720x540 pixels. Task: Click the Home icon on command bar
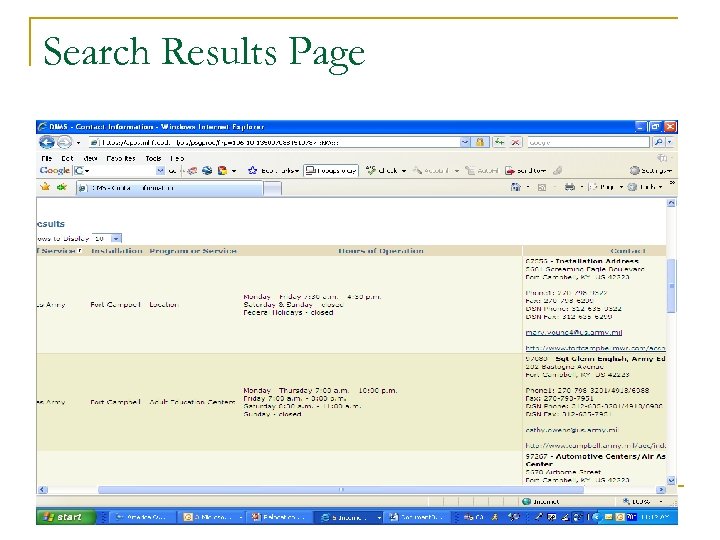(516, 187)
